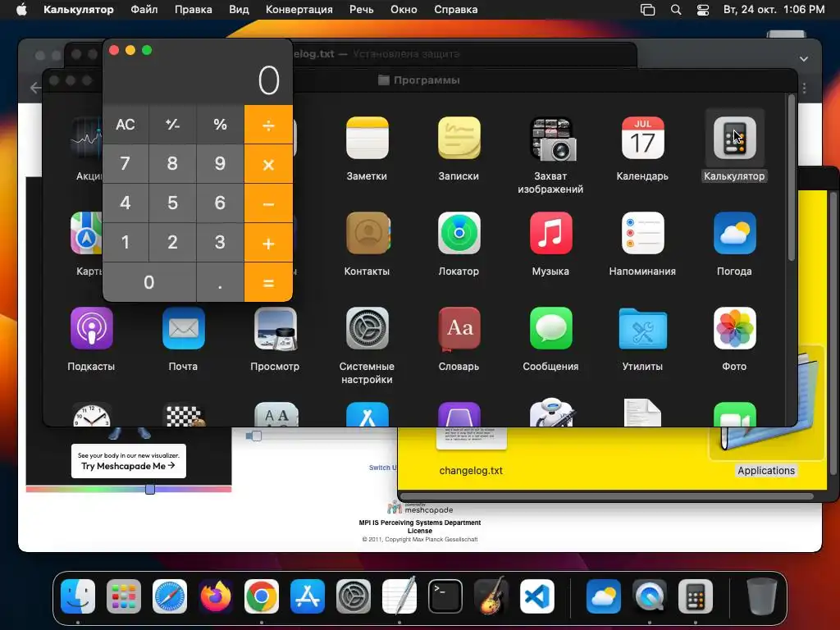Open the Речь menu
The image size is (840, 630).
(362, 10)
